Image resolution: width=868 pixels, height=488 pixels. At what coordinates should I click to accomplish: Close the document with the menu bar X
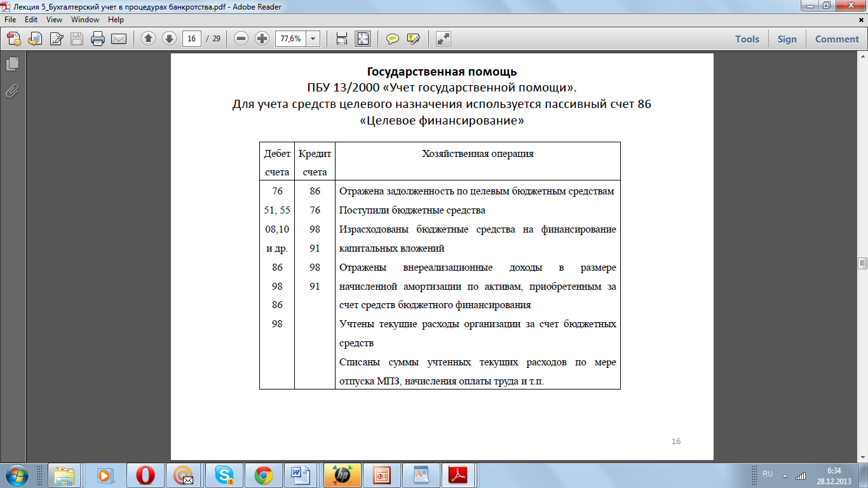(861, 20)
